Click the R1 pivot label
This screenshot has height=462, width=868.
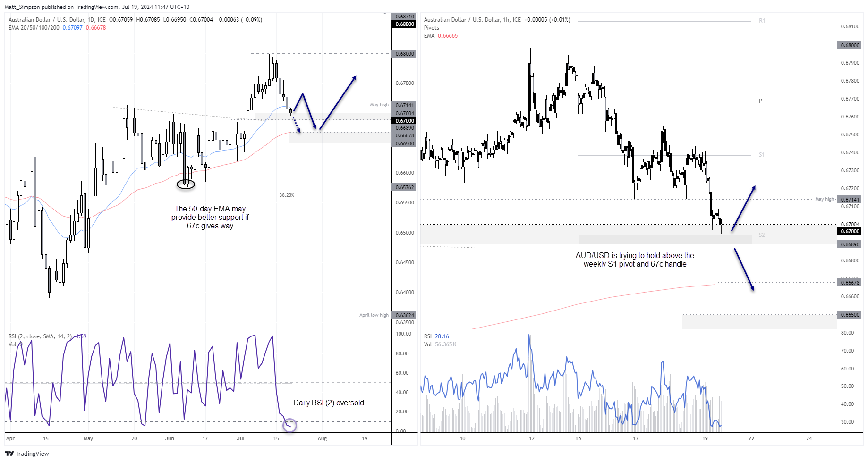pos(762,21)
